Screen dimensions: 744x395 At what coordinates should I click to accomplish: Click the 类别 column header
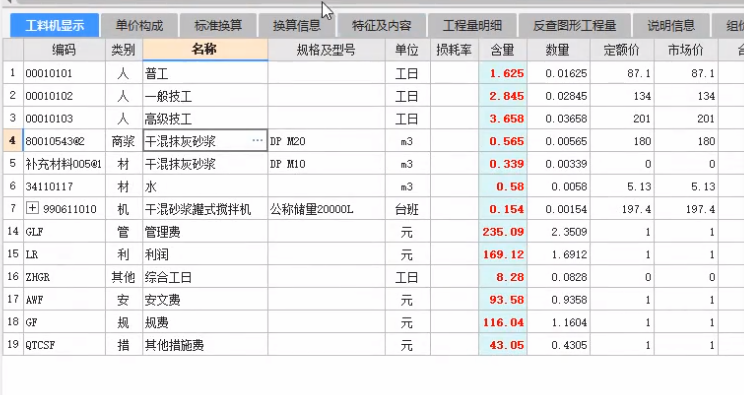pos(123,50)
